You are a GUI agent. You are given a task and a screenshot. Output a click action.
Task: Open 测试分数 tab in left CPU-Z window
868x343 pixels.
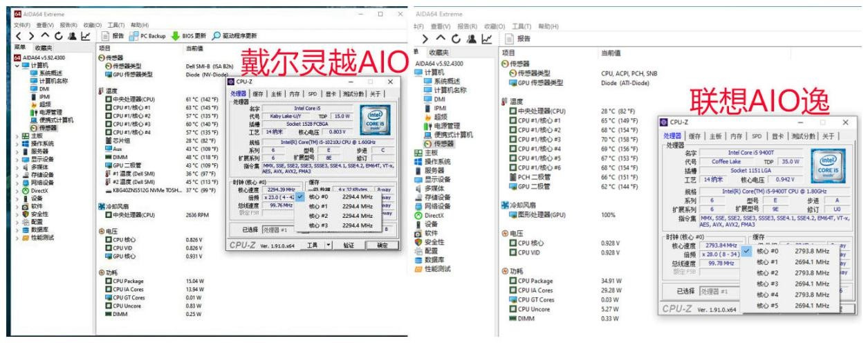click(353, 94)
